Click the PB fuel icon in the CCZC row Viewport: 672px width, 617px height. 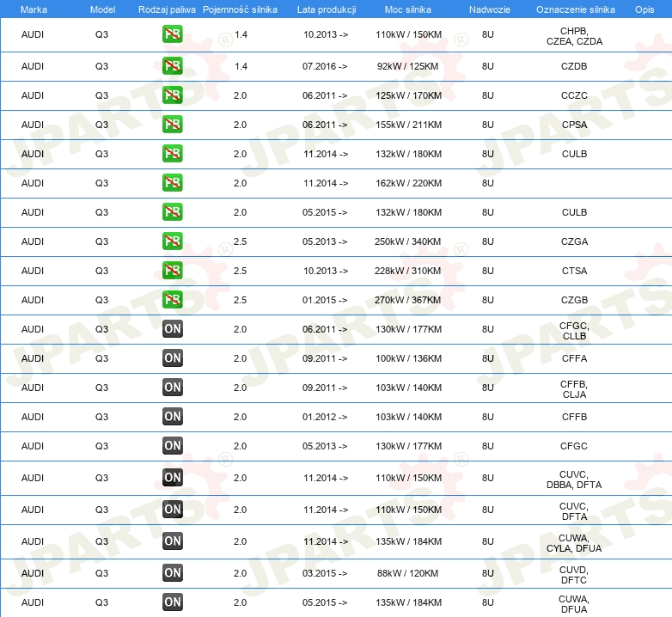click(x=173, y=95)
